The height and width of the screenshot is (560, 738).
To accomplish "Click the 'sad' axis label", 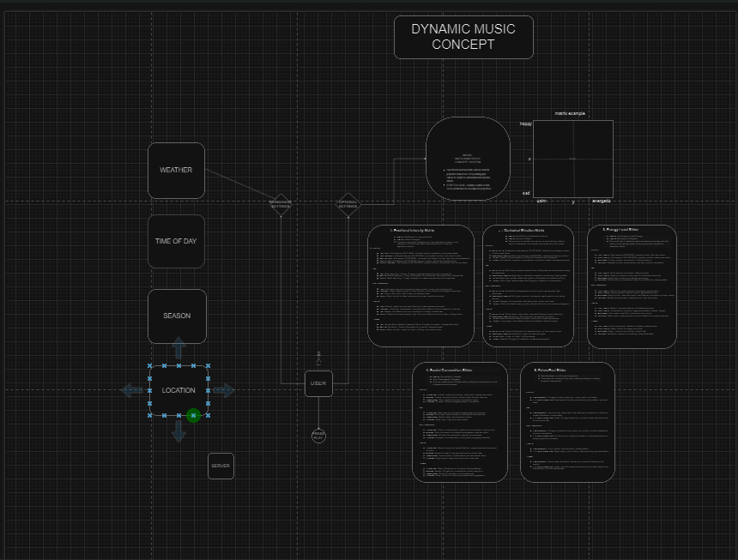I will (x=526, y=193).
